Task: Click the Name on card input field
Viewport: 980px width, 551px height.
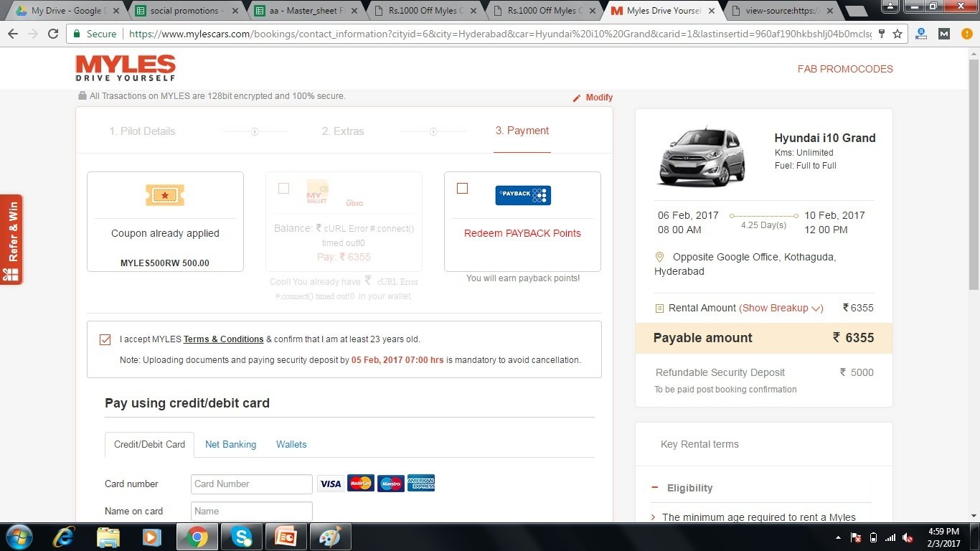Action: (x=252, y=512)
